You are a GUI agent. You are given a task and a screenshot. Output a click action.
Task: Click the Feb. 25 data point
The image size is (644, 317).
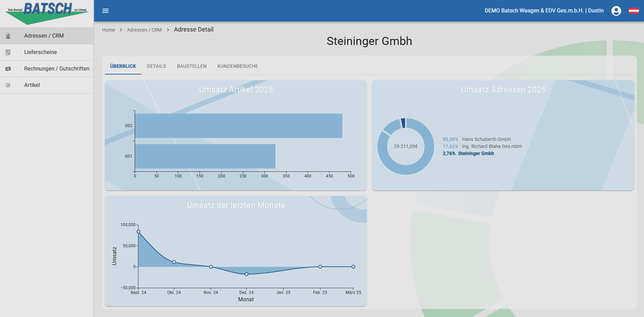320,267
